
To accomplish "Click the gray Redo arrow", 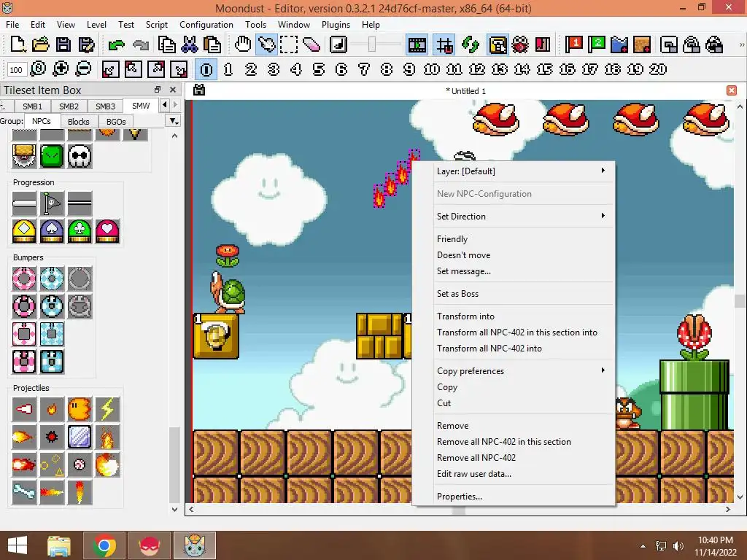I will [x=141, y=45].
